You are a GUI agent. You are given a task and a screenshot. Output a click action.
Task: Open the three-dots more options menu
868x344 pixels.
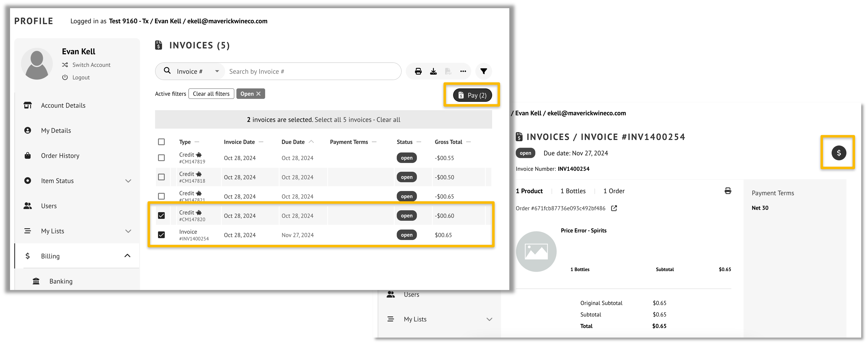463,71
